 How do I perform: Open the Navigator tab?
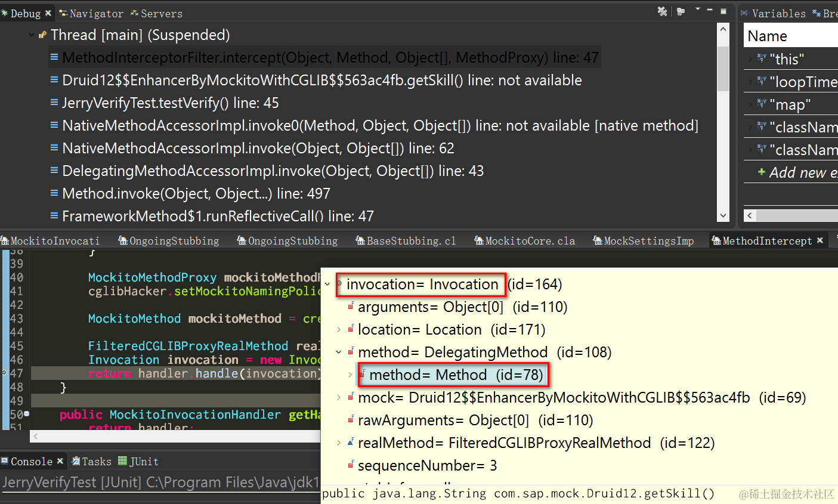click(x=96, y=13)
